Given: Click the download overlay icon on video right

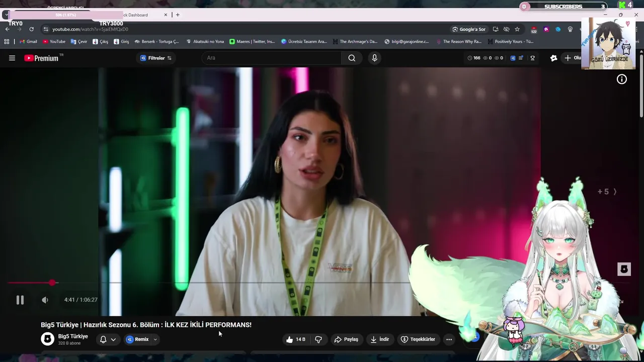Looking at the screenshot, I should pos(624,269).
